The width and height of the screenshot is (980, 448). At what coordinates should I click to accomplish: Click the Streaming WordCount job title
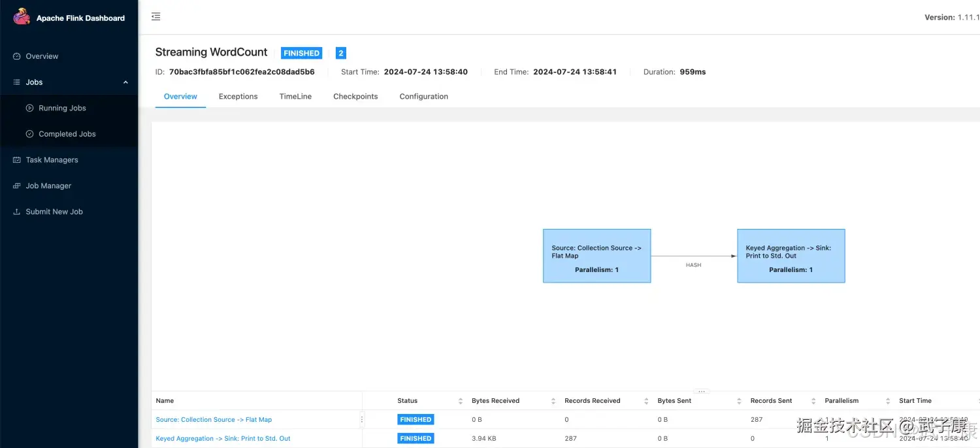(x=211, y=52)
